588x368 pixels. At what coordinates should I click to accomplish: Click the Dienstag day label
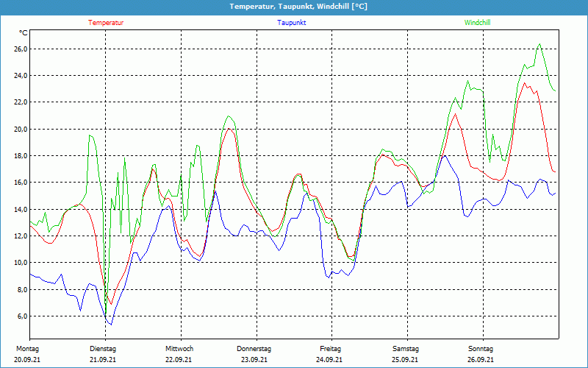click(x=103, y=349)
